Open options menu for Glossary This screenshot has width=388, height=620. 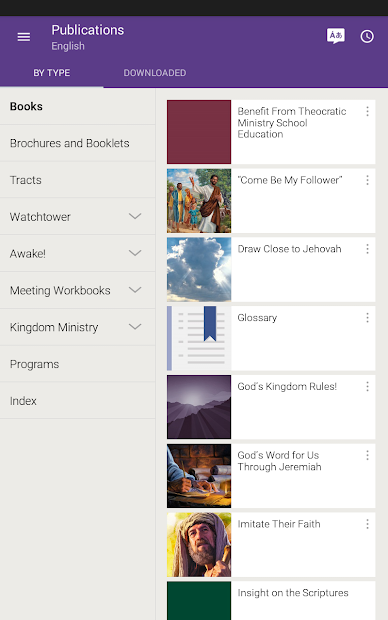[367, 318]
